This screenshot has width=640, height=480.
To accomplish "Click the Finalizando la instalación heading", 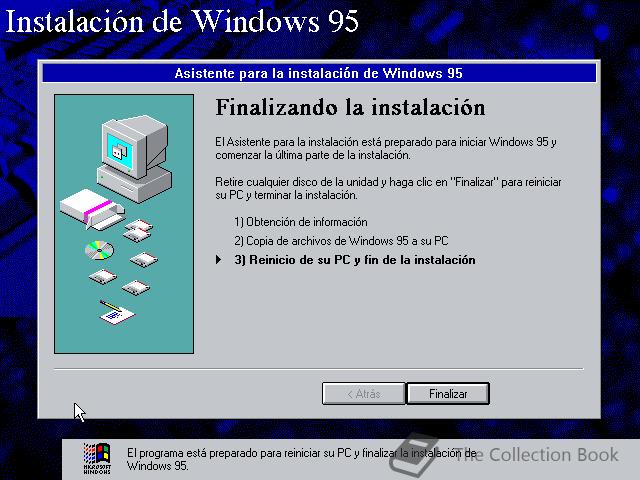I will point(350,107).
